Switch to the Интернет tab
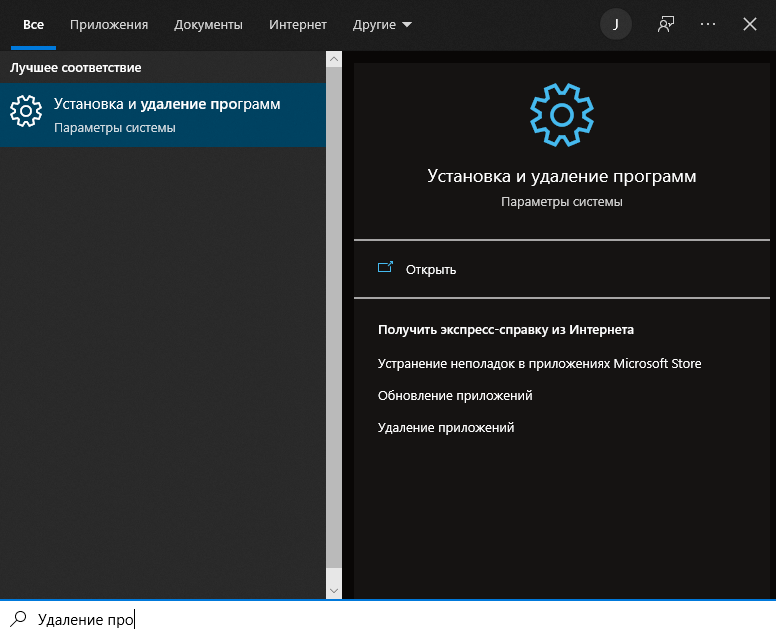776x635 pixels. pos(297,24)
